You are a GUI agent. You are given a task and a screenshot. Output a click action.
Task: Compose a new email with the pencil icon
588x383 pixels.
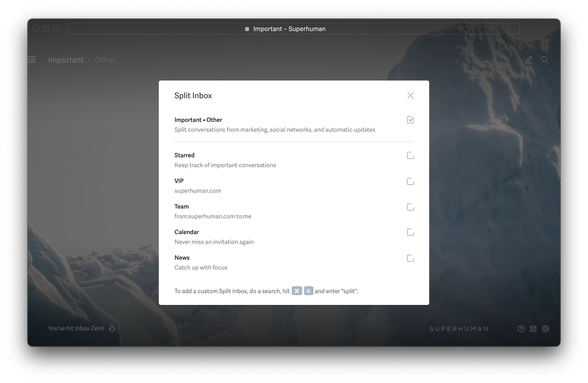pos(528,60)
